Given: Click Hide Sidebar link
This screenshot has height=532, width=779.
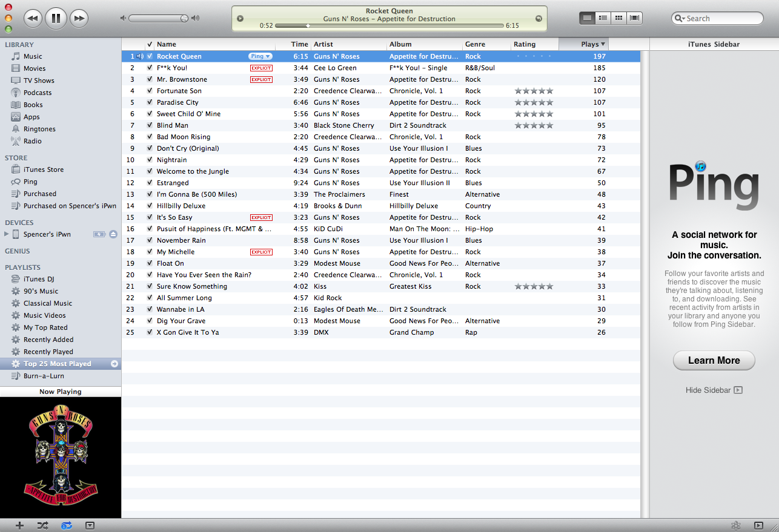Looking at the screenshot, I should point(714,390).
